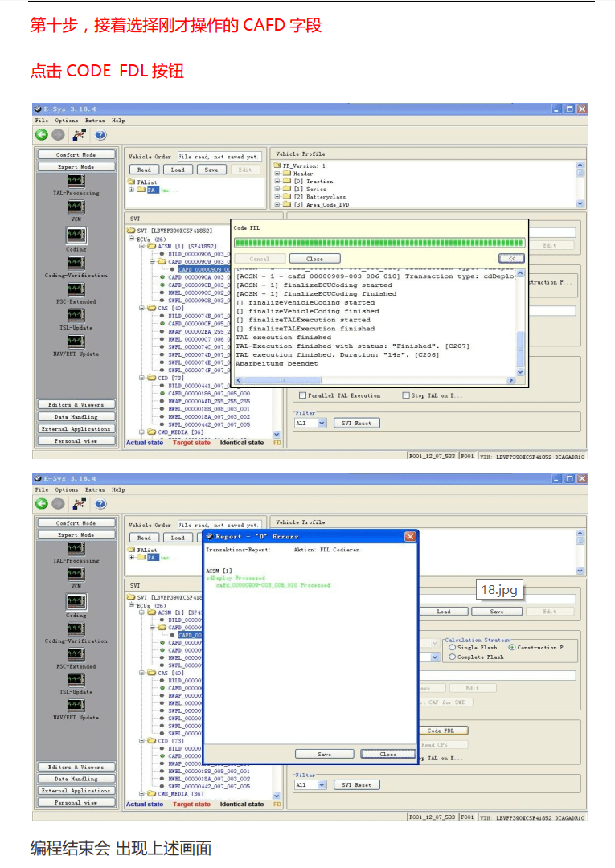Click the green Code FDL progress bar
This screenshot has width=615, height=868.
[378, 242]
